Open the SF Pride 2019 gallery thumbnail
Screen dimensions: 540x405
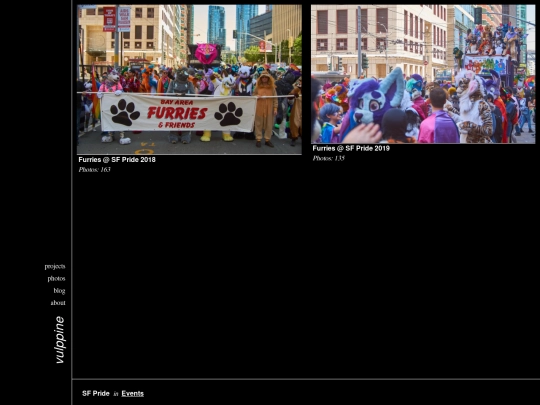[x=423, y=74]
